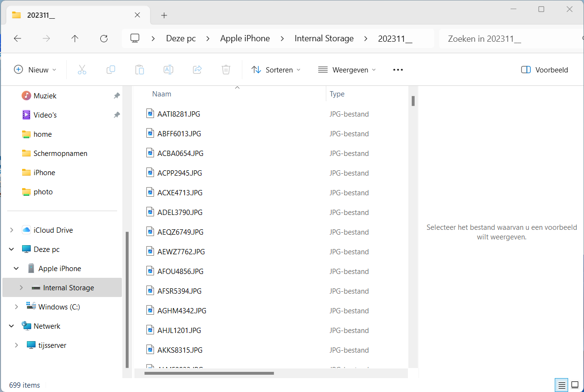This screenshot has height=392, width=584.
Task: Collapse the Netwerk tree node
Action: pos(12,326)
